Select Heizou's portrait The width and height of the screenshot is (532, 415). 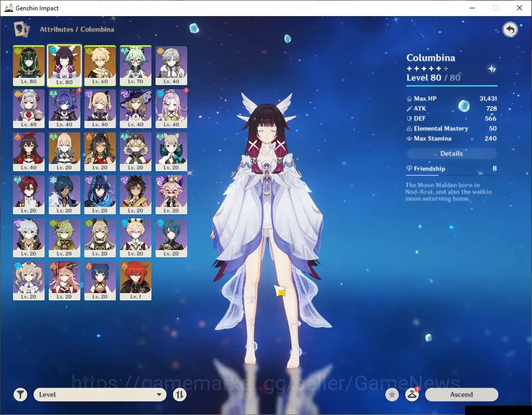coord(29,195)
